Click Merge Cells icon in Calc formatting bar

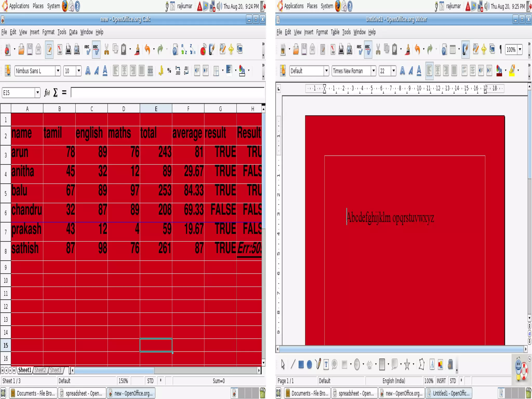coord(150,71)
